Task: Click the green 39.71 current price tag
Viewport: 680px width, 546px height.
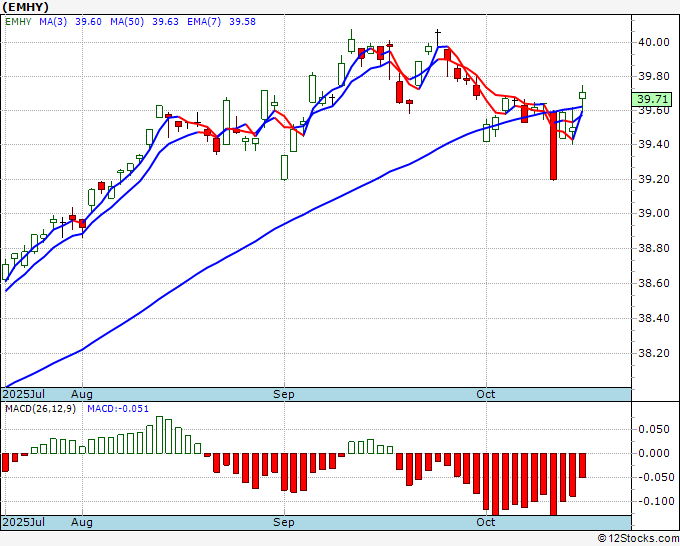Action: click(651, 99)
